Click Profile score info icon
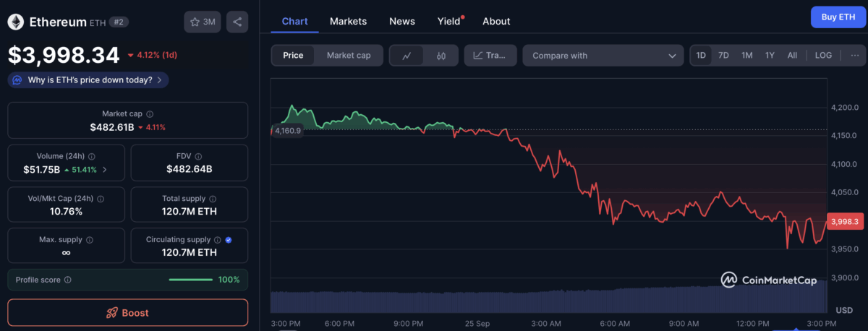Image resolution: width=868 pixels, height=331 pixels. (x=68, y=280)
